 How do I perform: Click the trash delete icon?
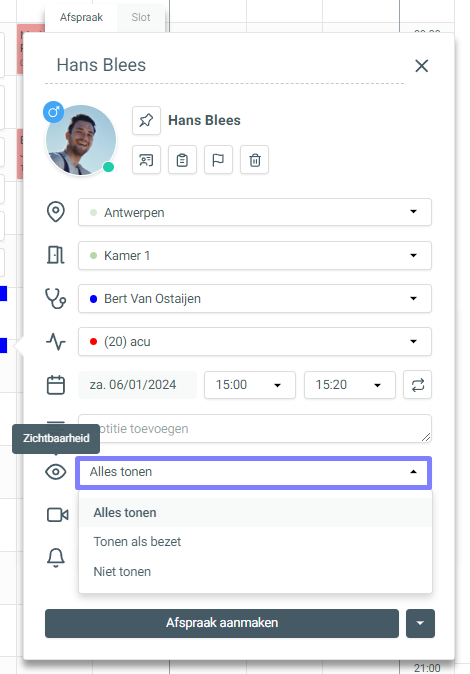(255, 160)
